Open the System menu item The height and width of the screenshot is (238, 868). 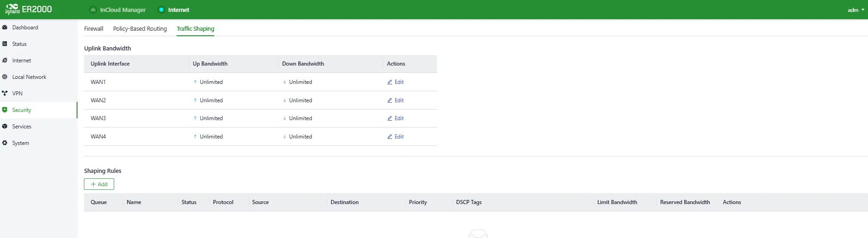tap(39, 143)
